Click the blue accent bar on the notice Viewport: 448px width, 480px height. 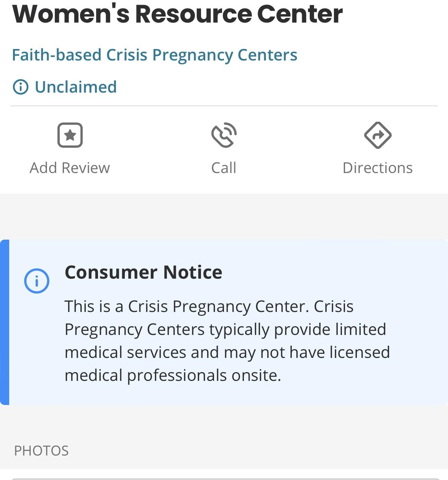(x=5, y=322)
